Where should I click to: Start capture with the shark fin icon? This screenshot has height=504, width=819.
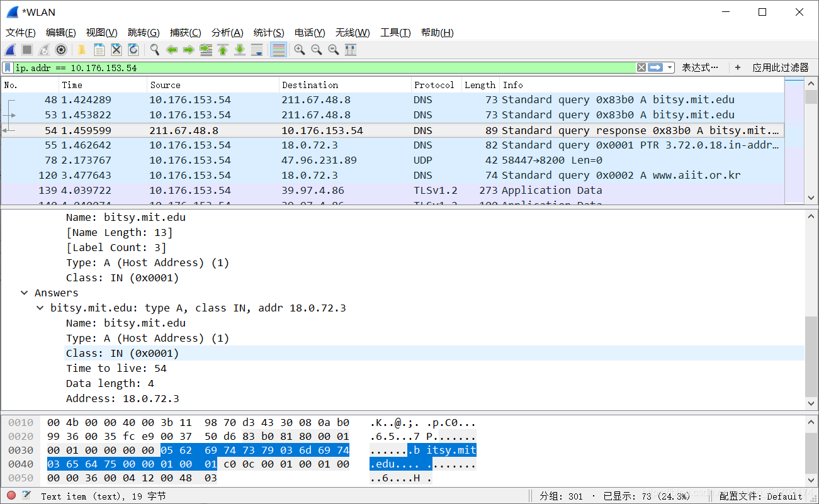[11, 50]
